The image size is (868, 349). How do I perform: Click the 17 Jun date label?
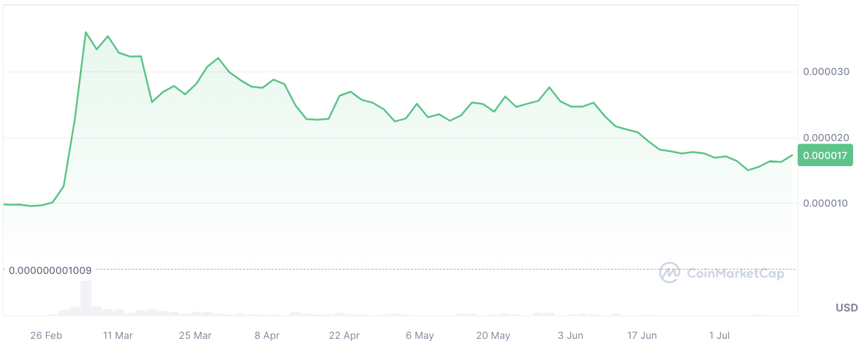[x=642, y=336]
